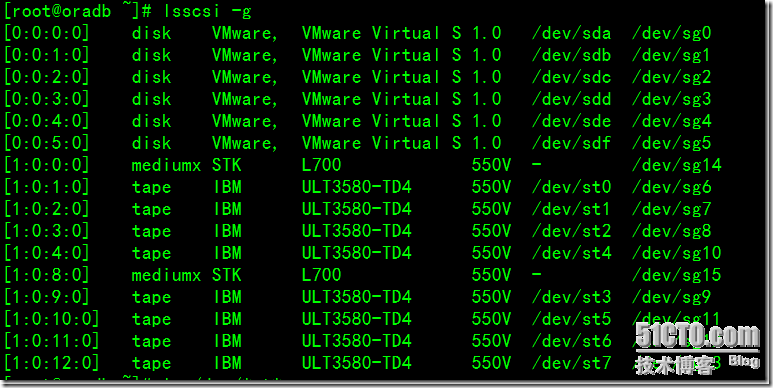Click the /dev/sdd device path
The image size is (773, 388).
click(571, 99)
